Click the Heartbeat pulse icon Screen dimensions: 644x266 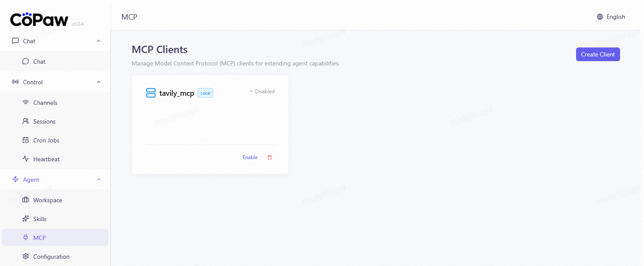pos(26,159)
